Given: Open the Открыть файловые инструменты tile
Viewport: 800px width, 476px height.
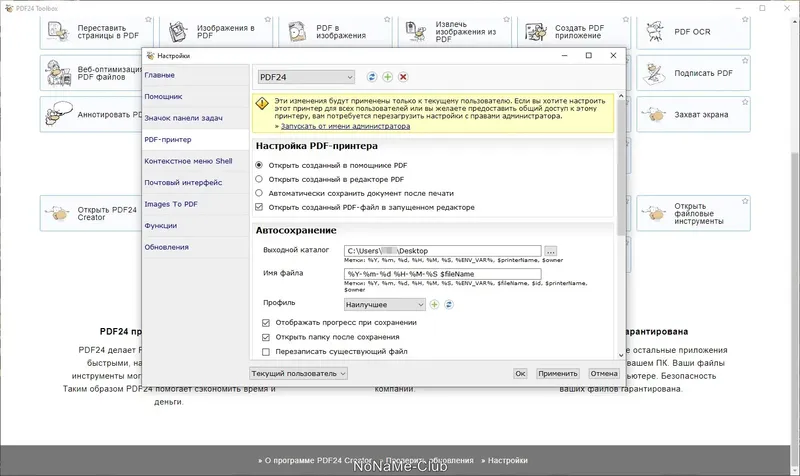Looking at the screenshot, I should click(x=693, y=213).
